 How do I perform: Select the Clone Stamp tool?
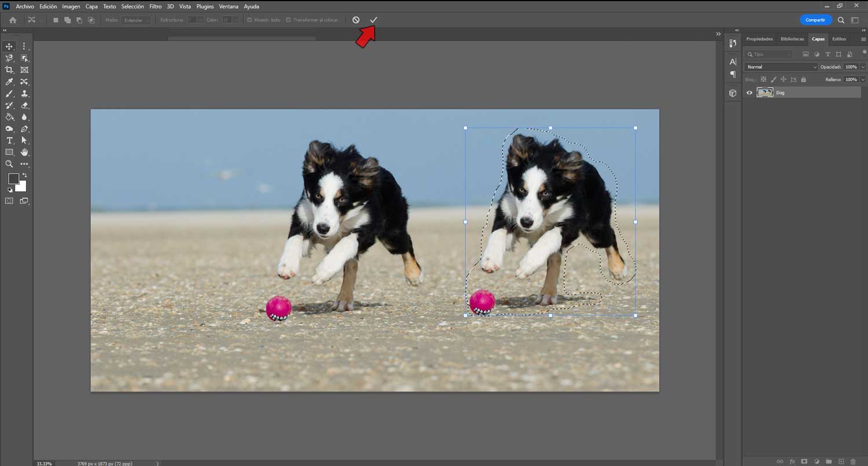(x=24, y=94)
